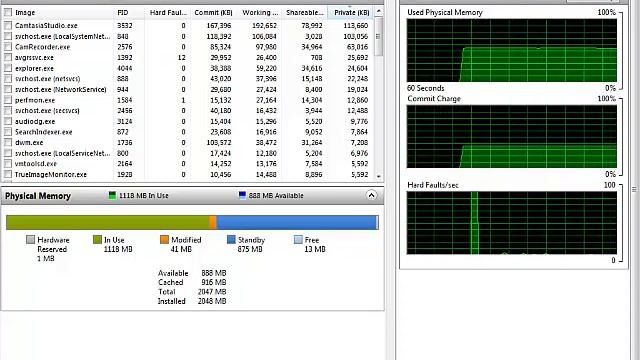Click the Free 13 MB value
The width and height of the screenshot is (640, 360).
tap(315, 249)
